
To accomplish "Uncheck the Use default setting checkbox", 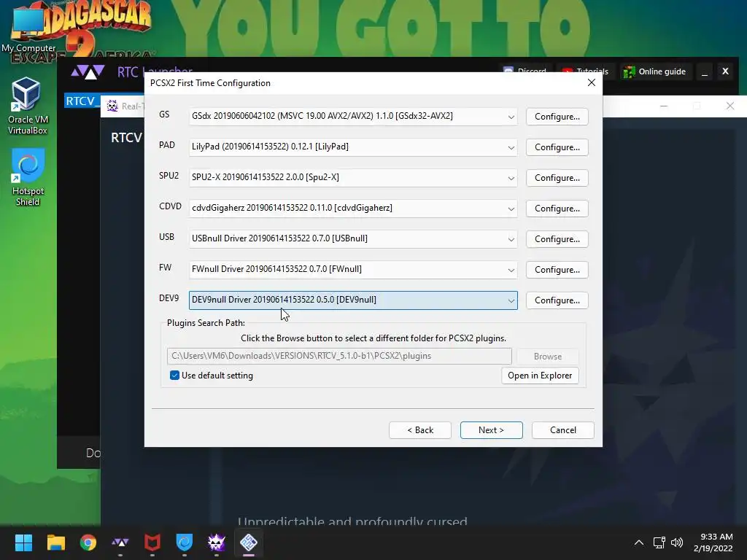I will (174, 376).
